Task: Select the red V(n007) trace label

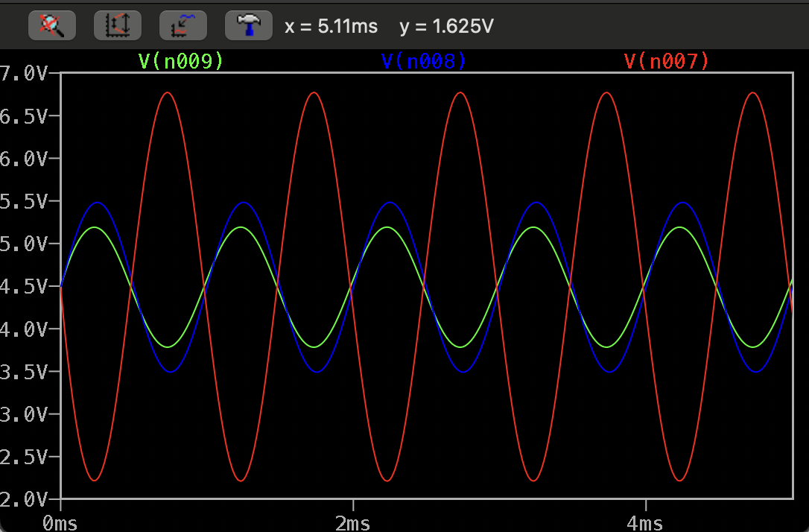Action: coord(666,61)
